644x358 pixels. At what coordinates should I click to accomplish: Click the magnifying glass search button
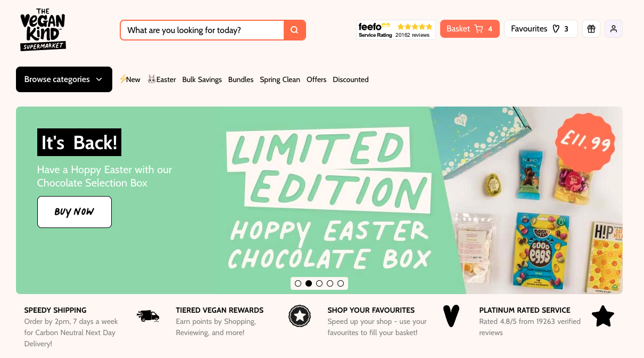tap(295, 30)
